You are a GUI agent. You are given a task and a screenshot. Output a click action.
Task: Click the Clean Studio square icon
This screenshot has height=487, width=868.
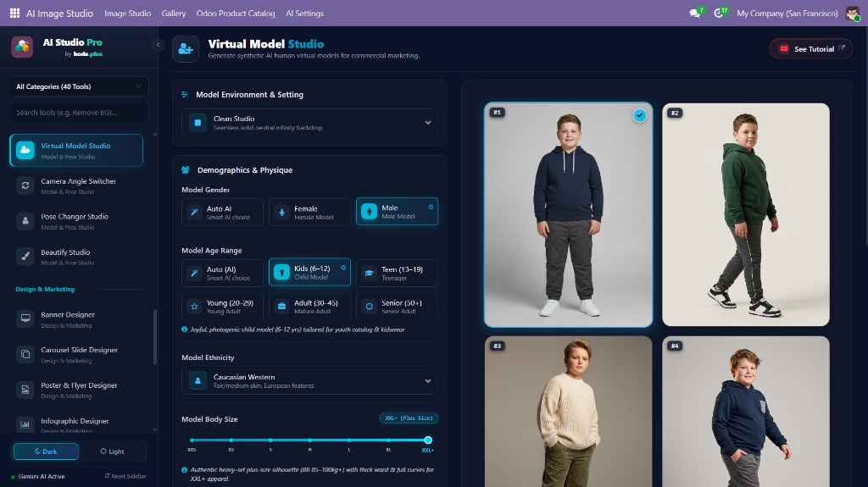198,123
